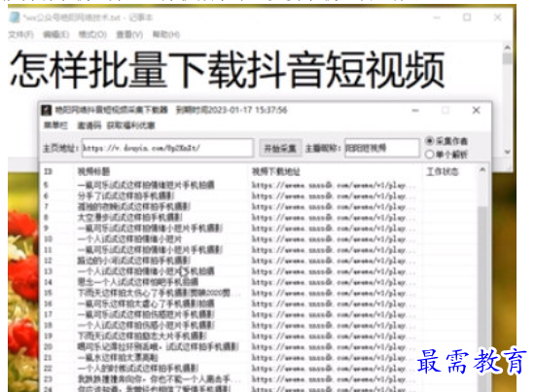Select the 采集作者 radio option
This screenshot has height=392, width=535.
coord(447,141)
